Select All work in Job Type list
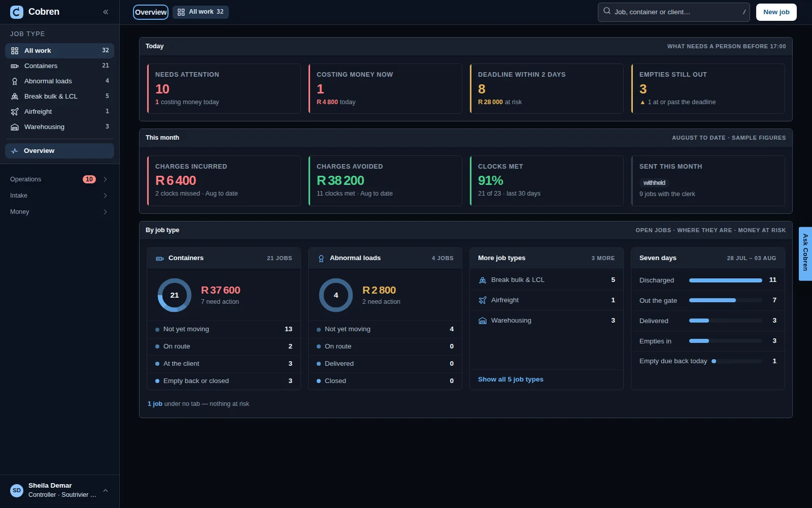This screenshot has height=508, width=812. pyautogui.click(x=59, y=51)
